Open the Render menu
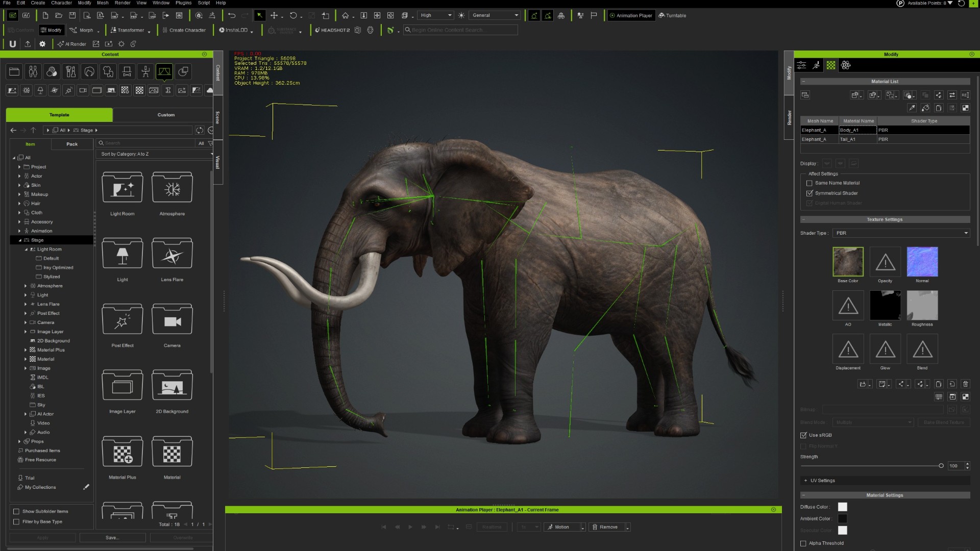 (x=122, y=3)
